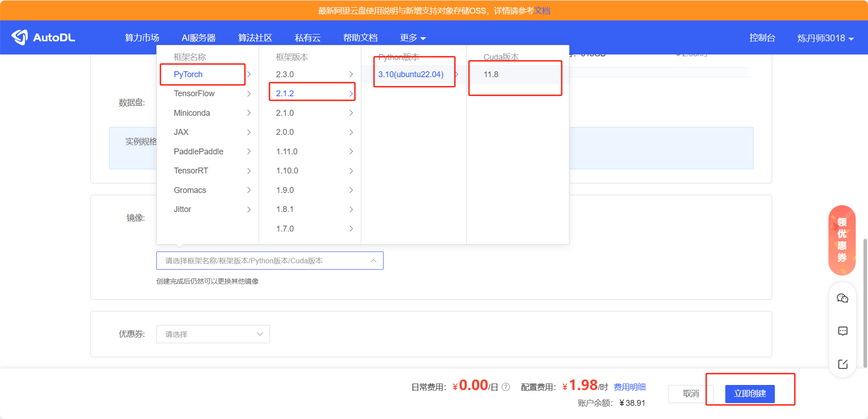
Task: Select PyTorch framework
Action: click(x=188, y=74)
